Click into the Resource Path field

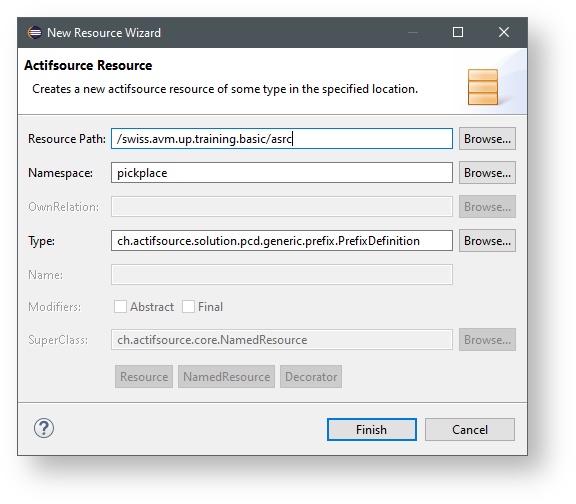(x=282, y=139)
